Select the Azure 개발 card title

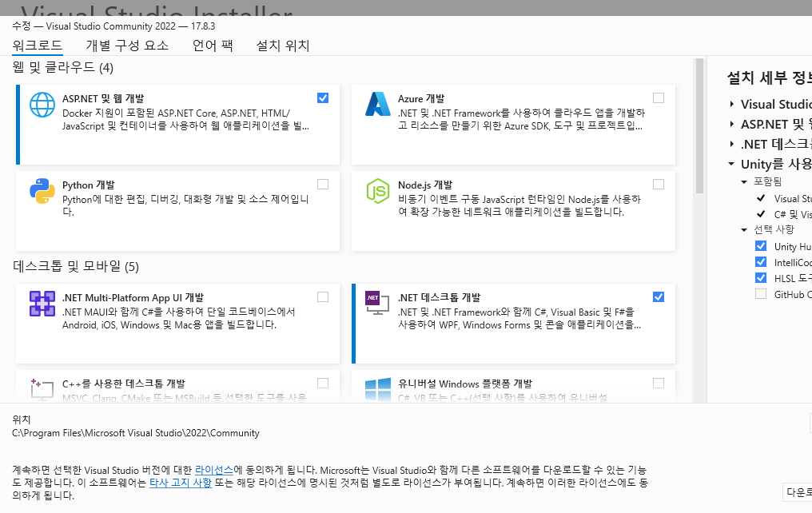pyautogui.click(x=421, y=98)
